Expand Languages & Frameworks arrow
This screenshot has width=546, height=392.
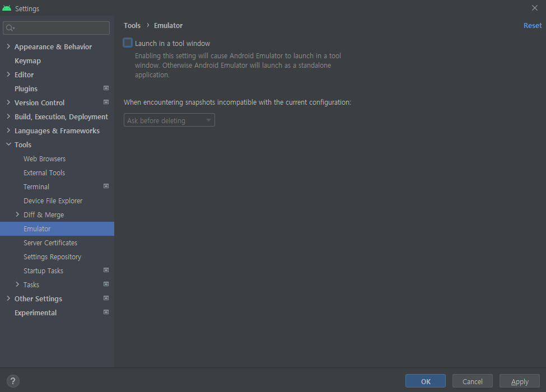click(8, 130)
